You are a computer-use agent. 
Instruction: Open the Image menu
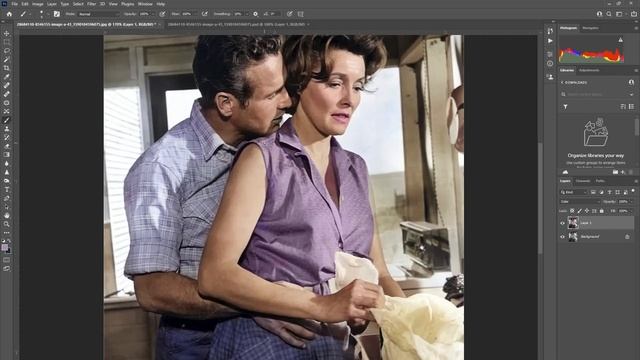coord(38,4)
